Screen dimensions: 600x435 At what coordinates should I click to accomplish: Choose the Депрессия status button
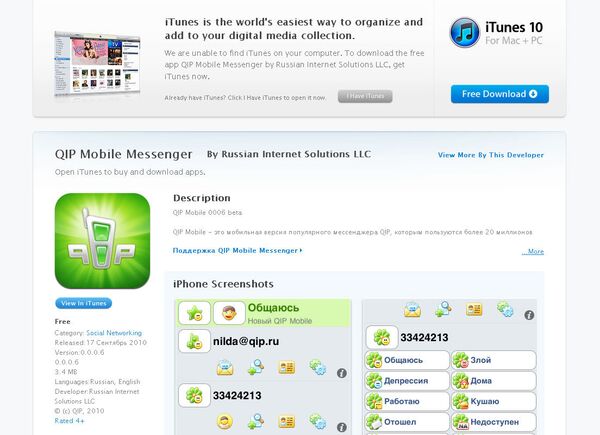point(407,381)
